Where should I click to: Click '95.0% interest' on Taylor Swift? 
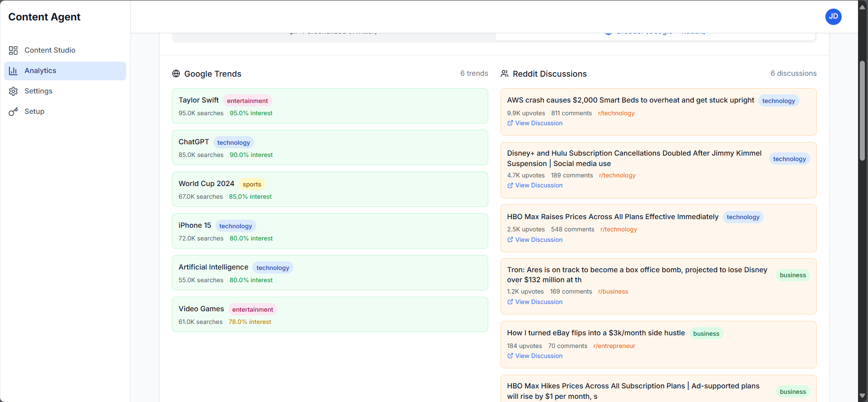[x=251, y=113]
